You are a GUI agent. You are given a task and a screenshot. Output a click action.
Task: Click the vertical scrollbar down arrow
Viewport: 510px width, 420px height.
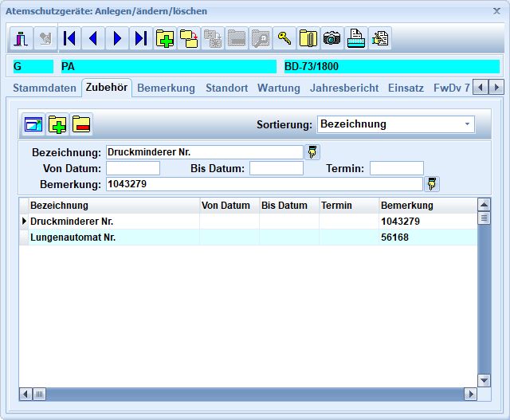(484, 380)
